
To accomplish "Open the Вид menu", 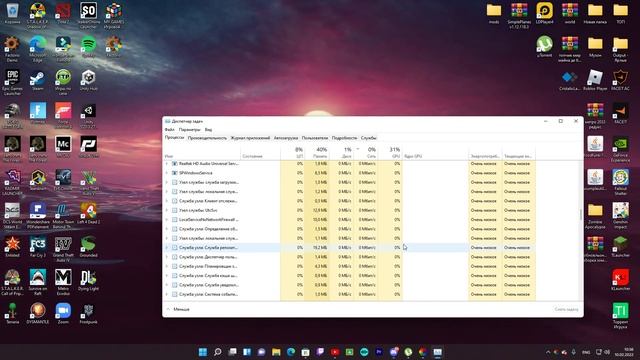I will 208,129.
